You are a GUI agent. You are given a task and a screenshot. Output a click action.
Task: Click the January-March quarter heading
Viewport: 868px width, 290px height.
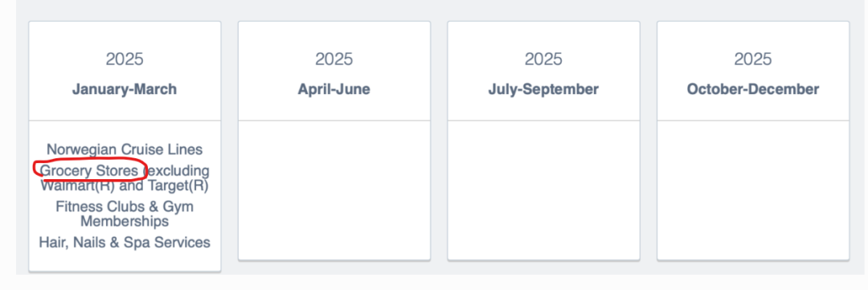tap(125, 89)
